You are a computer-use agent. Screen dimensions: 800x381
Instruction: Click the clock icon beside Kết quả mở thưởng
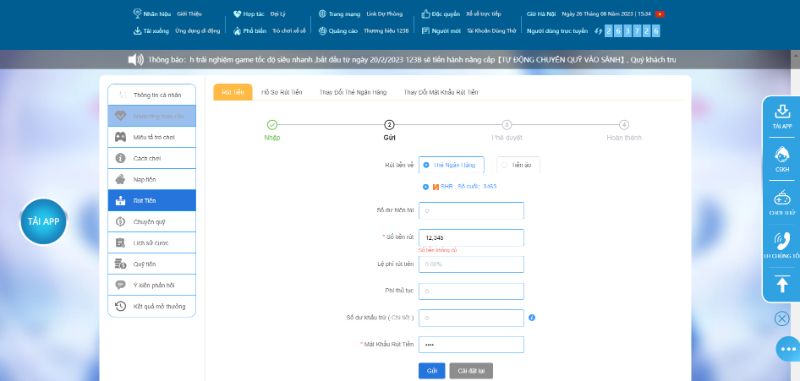tap(120, 306)
